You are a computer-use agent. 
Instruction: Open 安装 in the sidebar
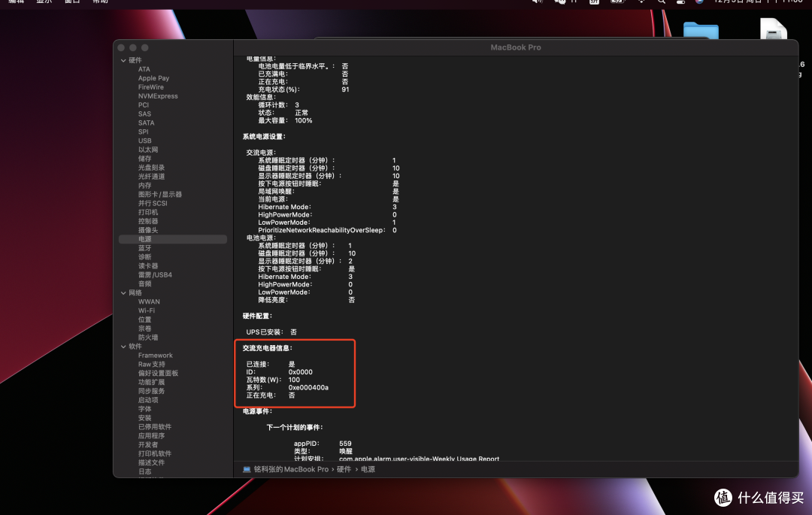[x=144, y=418]
